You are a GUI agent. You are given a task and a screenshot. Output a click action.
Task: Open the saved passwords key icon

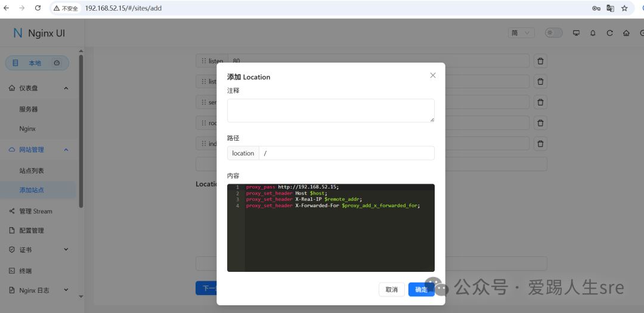click(x=596, y=8)
